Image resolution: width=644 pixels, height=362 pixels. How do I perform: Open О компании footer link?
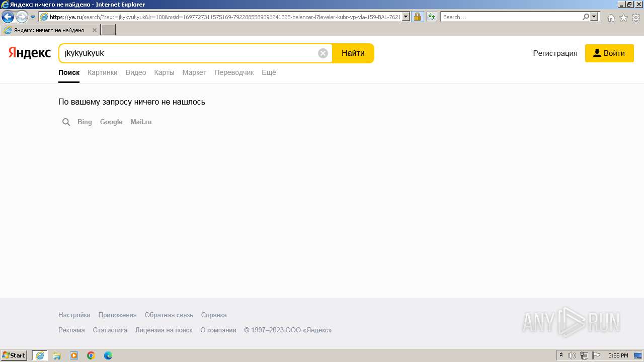click(x=218, y=330)
